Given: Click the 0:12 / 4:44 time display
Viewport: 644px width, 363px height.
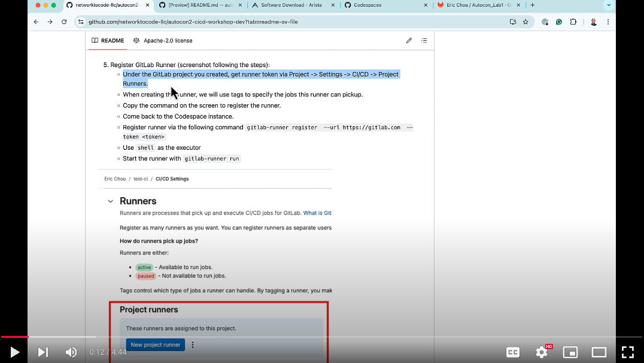Looking at the screenshot, I should (x=108, y=352).
